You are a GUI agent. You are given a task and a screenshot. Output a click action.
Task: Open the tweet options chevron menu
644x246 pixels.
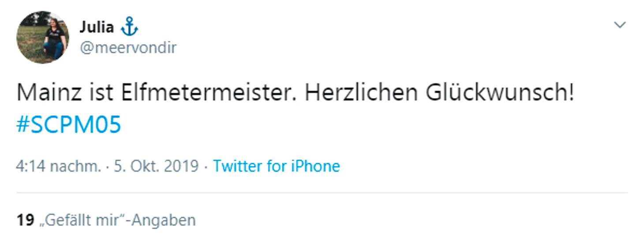tap(620, 25)
